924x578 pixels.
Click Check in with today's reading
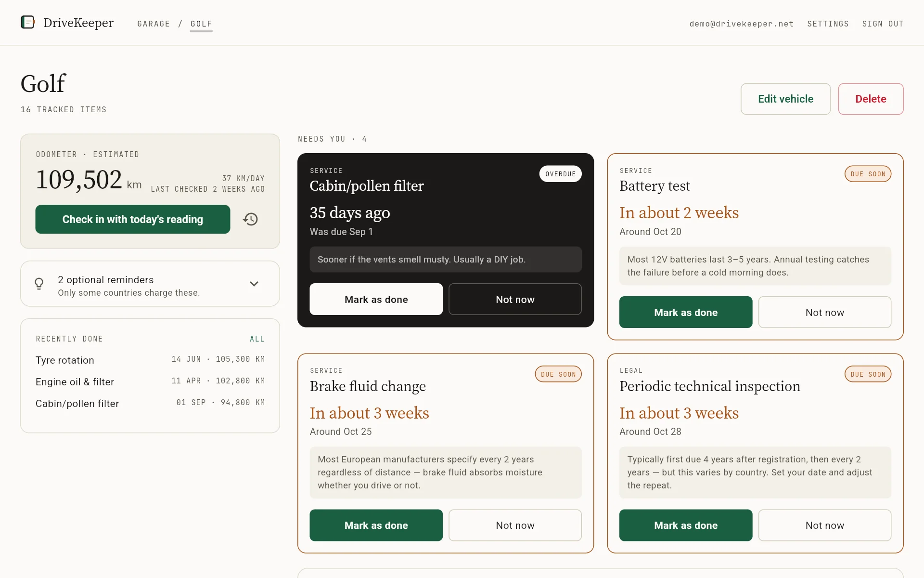click(x=133, y=219)
